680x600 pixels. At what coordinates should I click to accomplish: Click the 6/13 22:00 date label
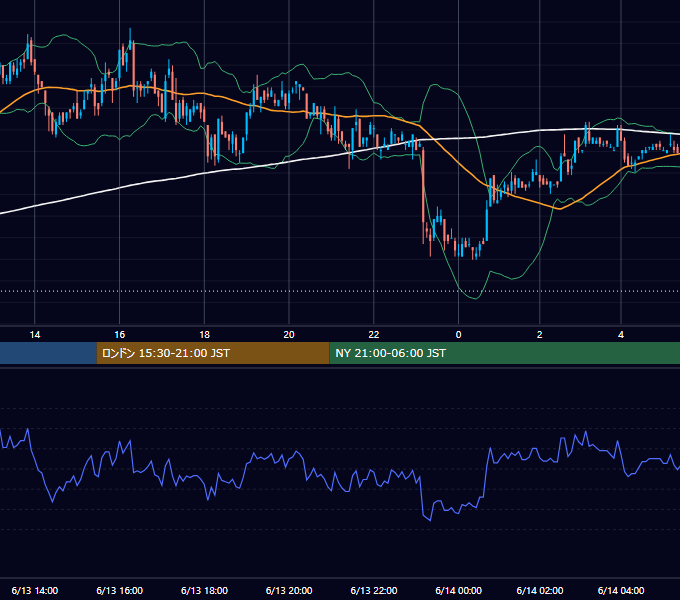(374, 590)
